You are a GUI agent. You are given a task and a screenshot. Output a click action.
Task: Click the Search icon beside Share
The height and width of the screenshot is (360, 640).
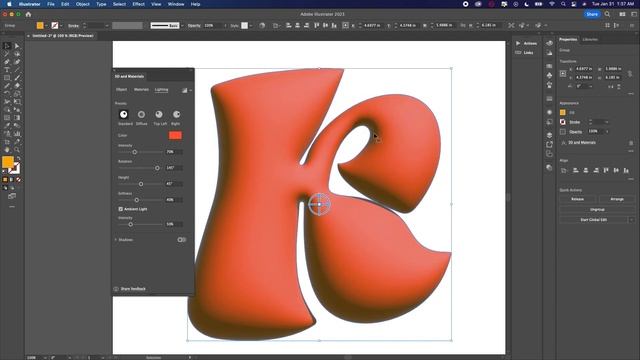pos(607,14)
